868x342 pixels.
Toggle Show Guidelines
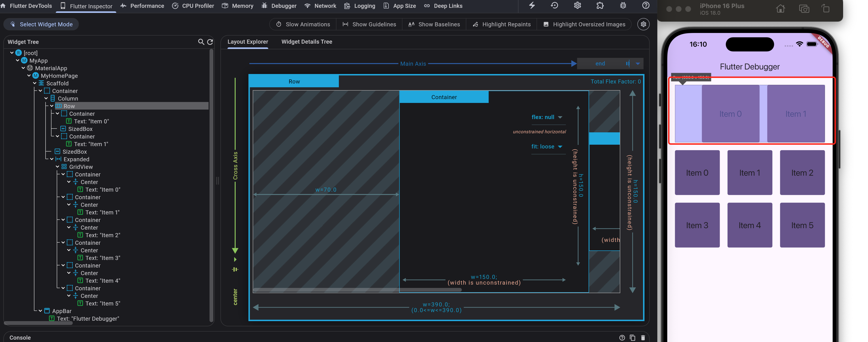[x=369, y=24]
